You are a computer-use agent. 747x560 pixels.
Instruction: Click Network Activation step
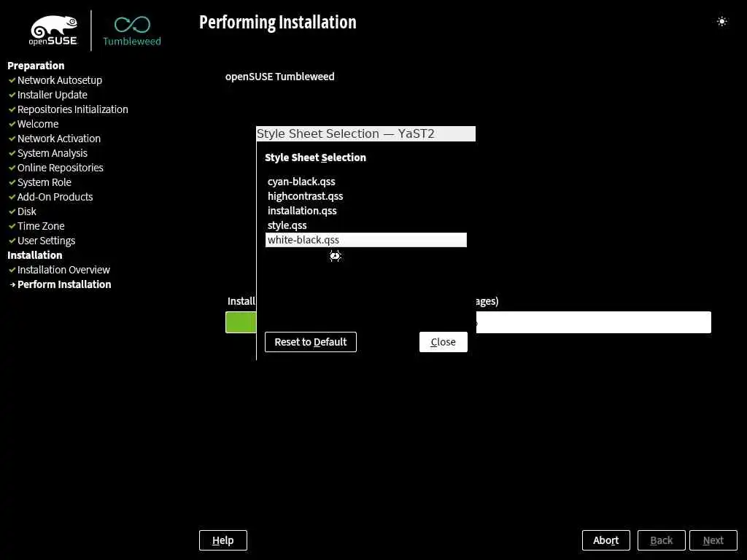[59, 139]
